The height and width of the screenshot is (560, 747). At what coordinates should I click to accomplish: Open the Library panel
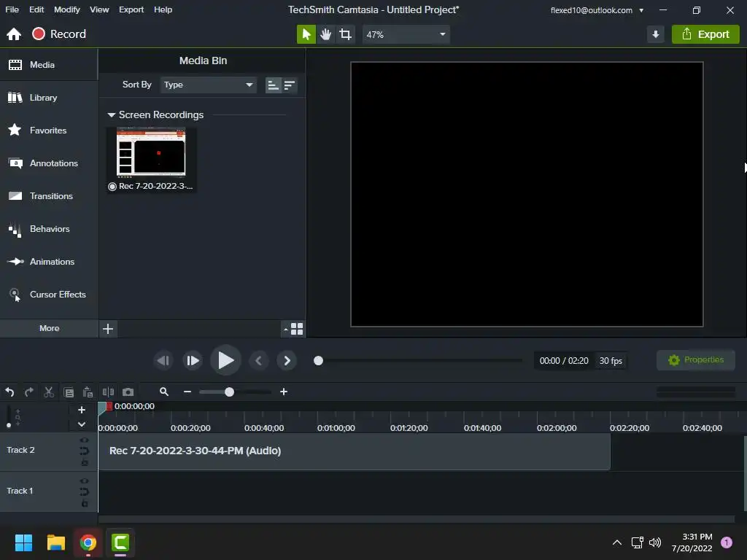[x=49, y=98]
